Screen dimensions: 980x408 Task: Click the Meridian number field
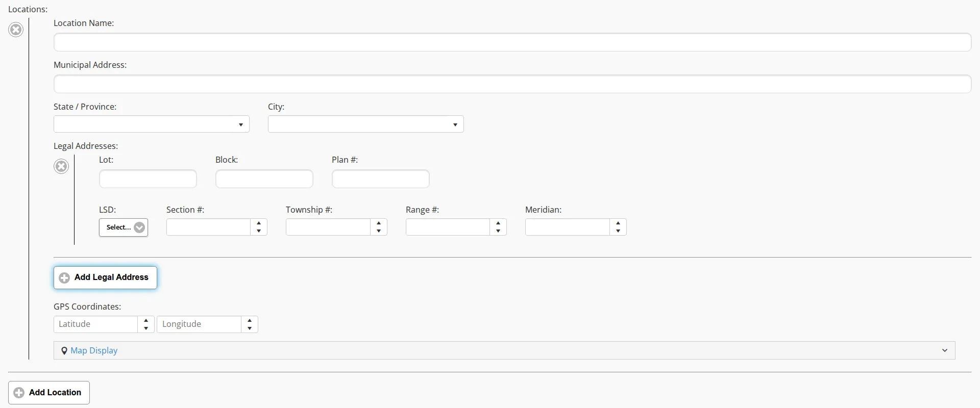[567, 227]
